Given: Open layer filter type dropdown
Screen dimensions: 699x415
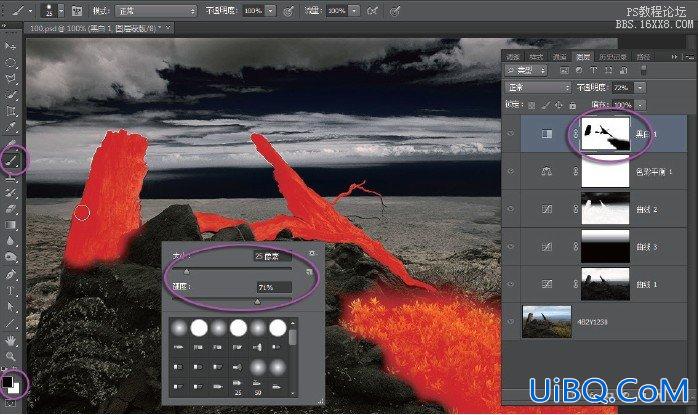Looking at the screenshot, I should click(526, 70).
